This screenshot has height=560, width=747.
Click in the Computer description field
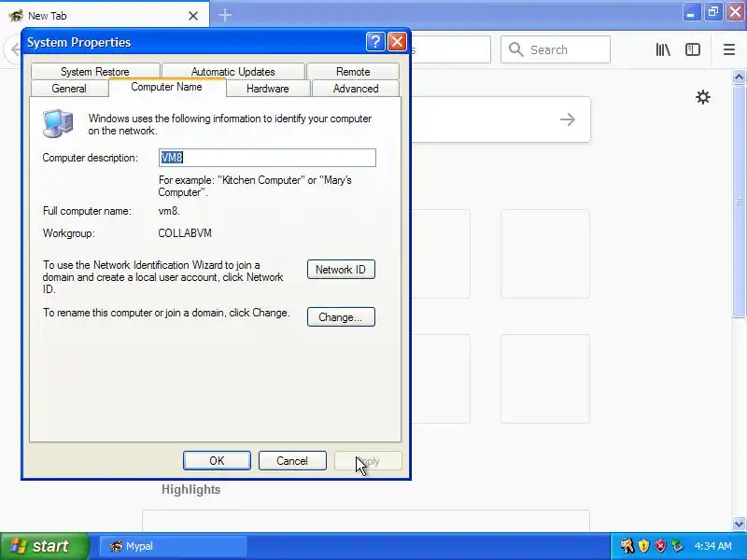pos(267,158)
